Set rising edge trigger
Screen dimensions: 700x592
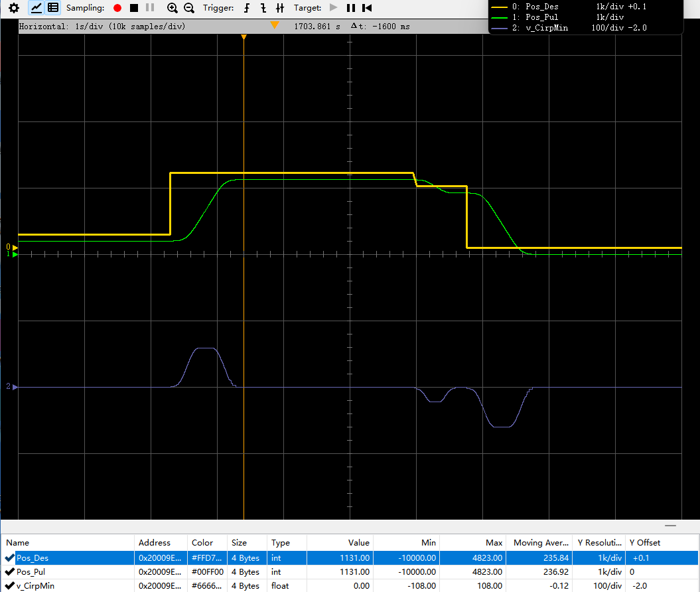point(247,8)
